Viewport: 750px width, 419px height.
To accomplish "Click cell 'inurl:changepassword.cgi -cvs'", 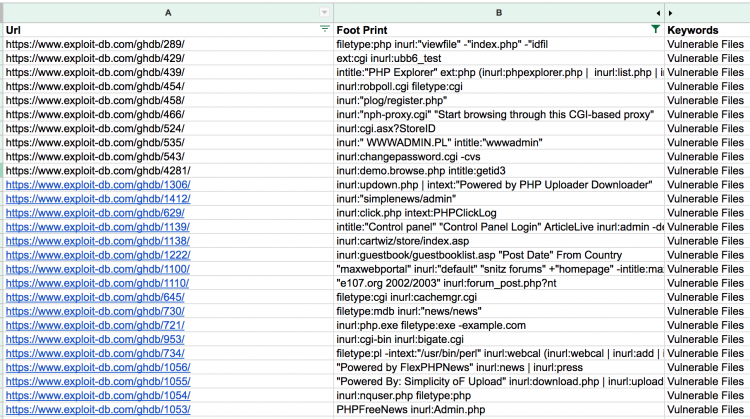I will point(499,156).
